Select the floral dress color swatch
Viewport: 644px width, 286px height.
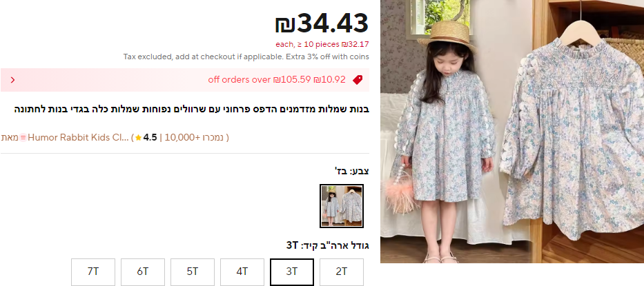click(x=341, y=206)
